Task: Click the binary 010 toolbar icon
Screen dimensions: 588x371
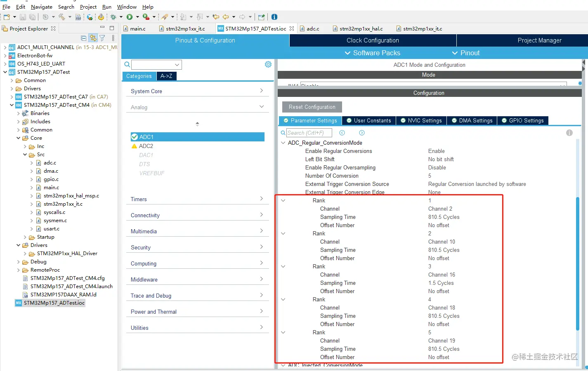Action: pyautogui.click(x=78, y=17)
